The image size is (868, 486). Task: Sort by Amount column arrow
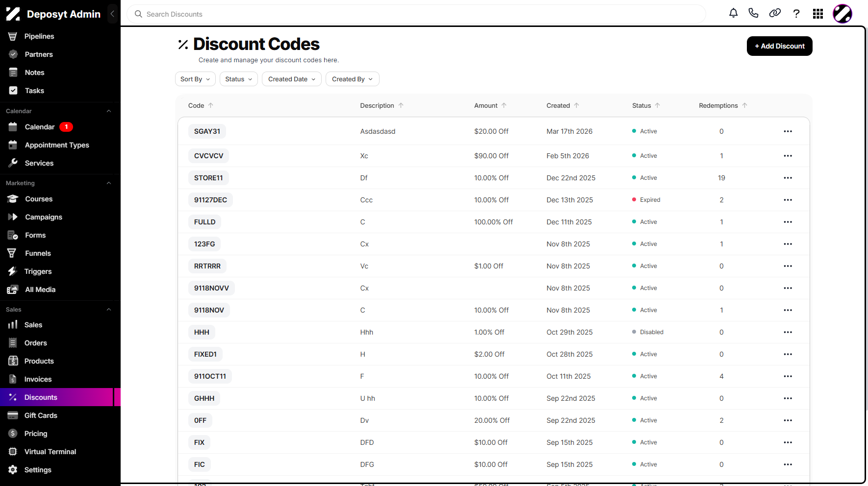504,105
